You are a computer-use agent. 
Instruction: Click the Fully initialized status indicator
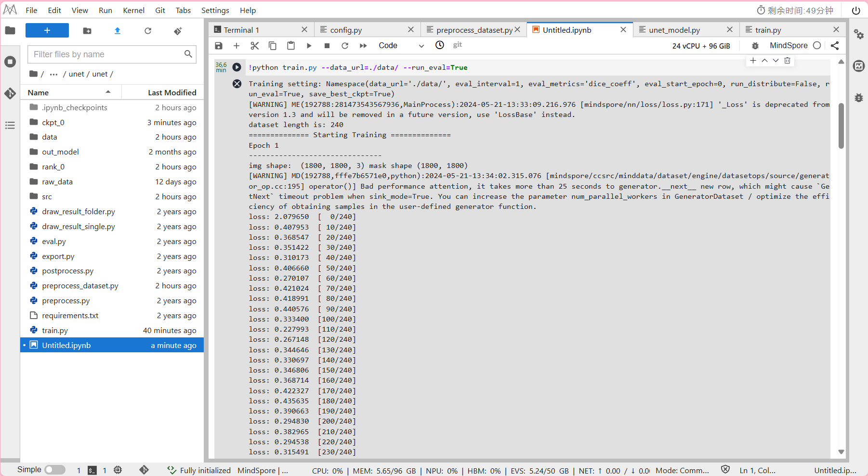(199, 470)
